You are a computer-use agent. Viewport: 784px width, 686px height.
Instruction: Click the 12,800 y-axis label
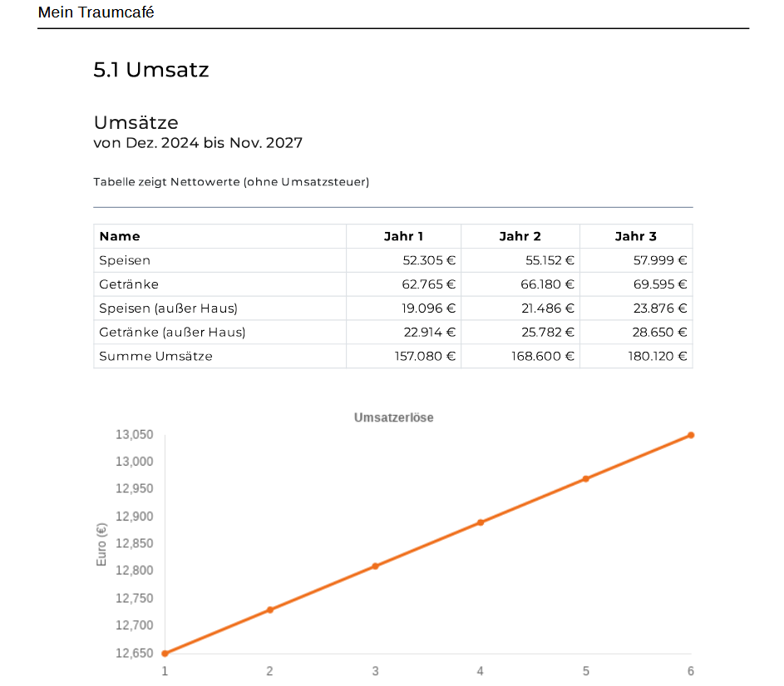[134, 570]
